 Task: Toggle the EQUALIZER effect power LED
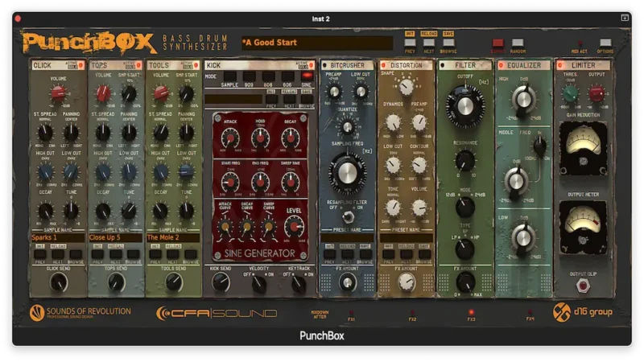click(x=501, y=65)
